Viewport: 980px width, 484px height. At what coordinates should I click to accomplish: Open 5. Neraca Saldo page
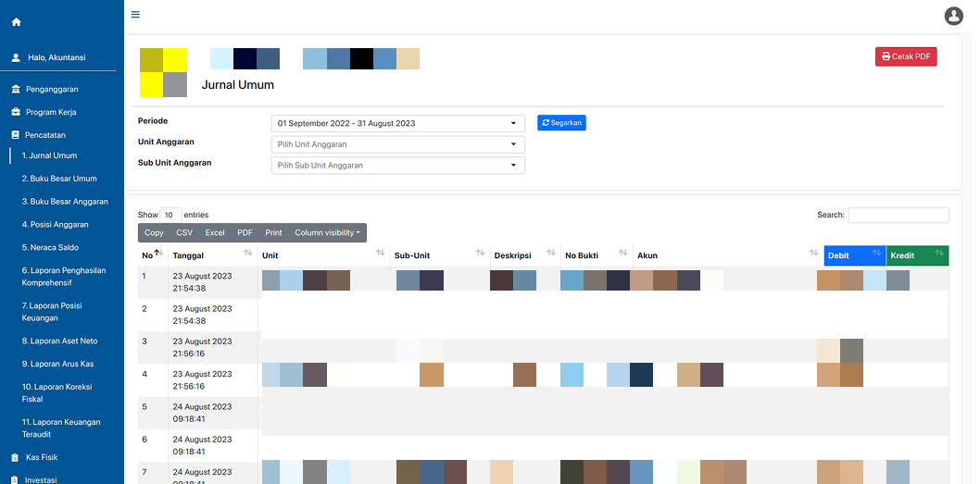[x=50, y=247]
